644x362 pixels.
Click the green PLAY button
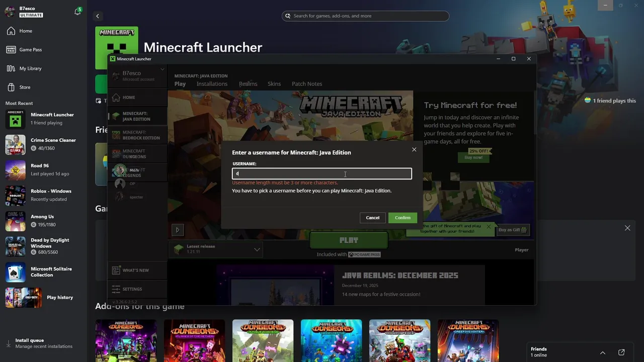pyautogui.click(x=349, y=240)
